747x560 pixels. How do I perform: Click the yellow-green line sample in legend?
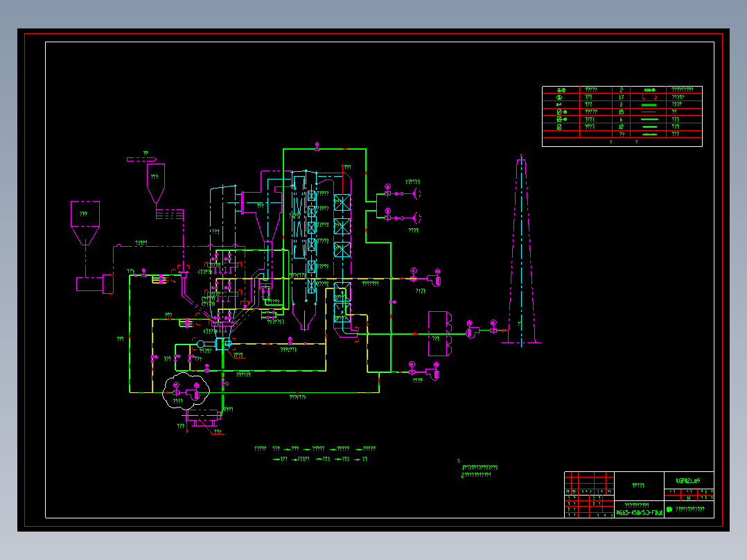(649, 127)
